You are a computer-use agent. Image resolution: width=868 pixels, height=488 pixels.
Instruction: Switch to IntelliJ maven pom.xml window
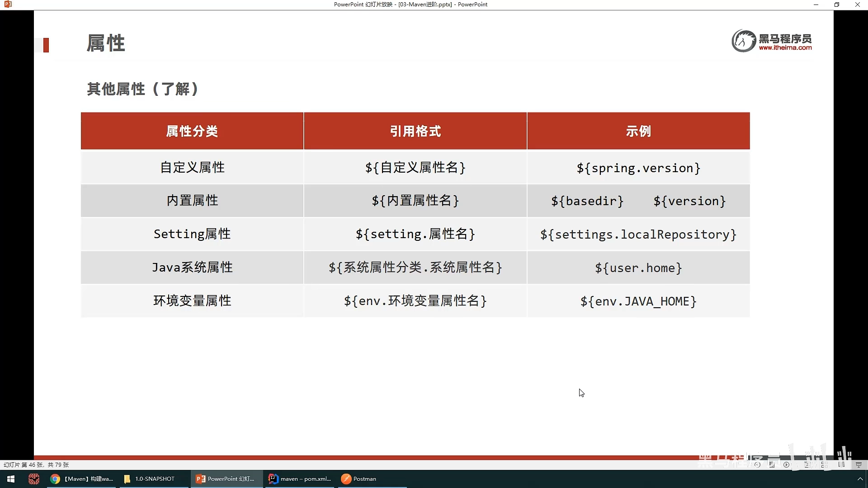click(300, 479)
